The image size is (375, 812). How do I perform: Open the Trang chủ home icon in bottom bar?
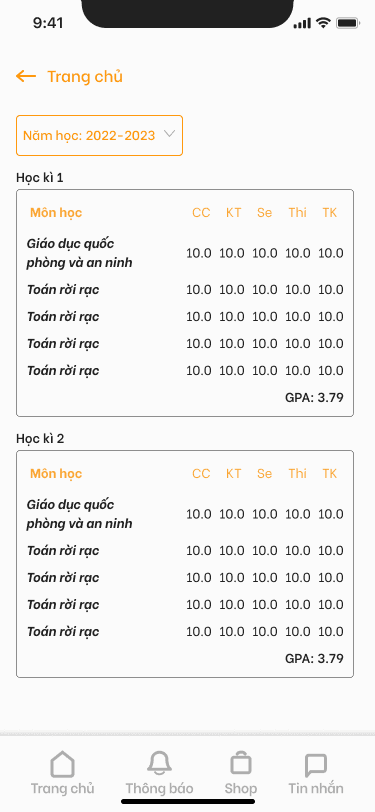pyautogui.click(x=62, y=764)
